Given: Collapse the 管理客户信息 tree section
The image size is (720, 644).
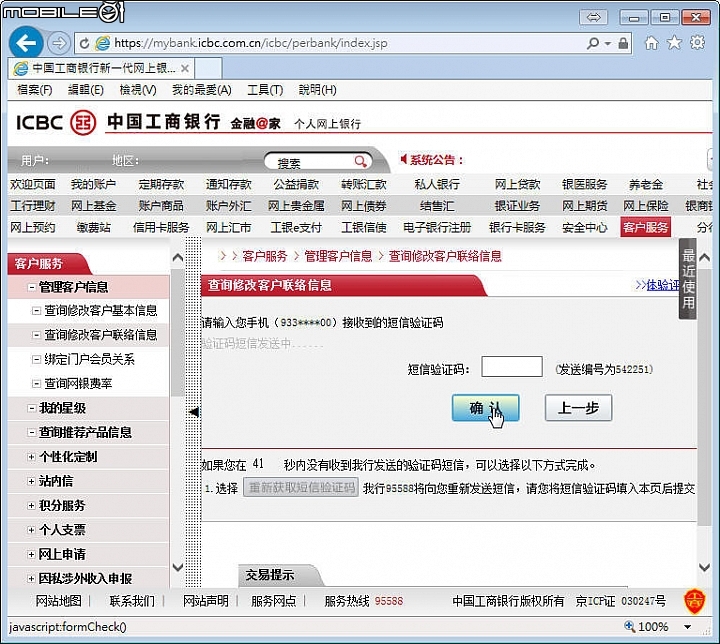Looking at the screenshot, I should 32,287.
